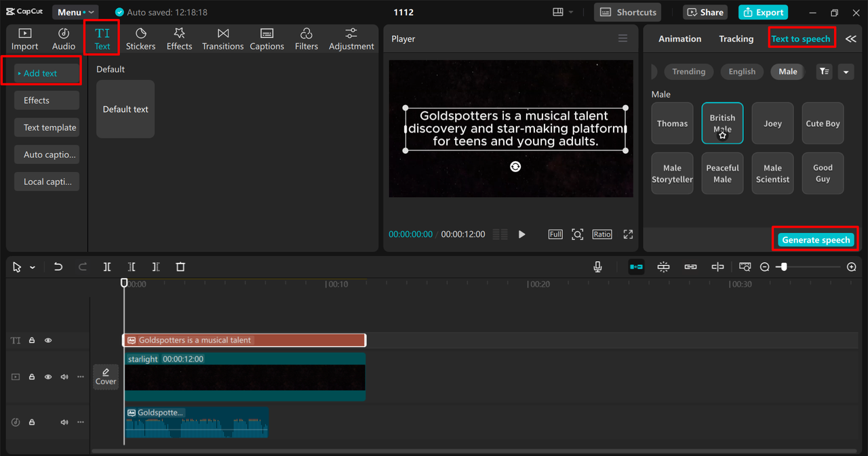Image resolution: width=868 pixels, height=456 pixels.
Task: Click the microphone Record voiceover icon
Action: click(x=597, y=267)
